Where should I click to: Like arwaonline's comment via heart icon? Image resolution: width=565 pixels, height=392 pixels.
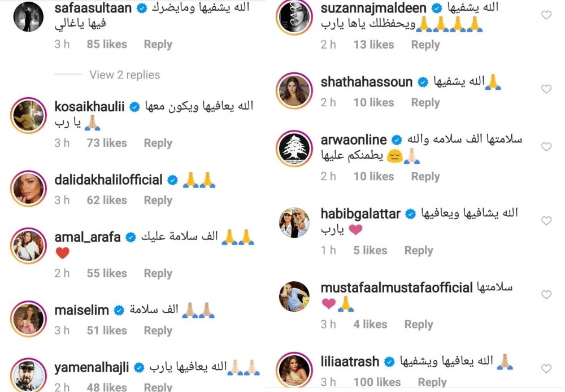[x=546, y=147]
